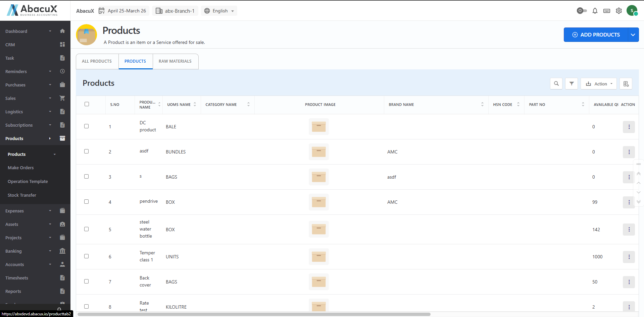Screen dimensions: 644x317
Task: Open Stock Transfer in the sidebar
Action: [x=22, y=195]
